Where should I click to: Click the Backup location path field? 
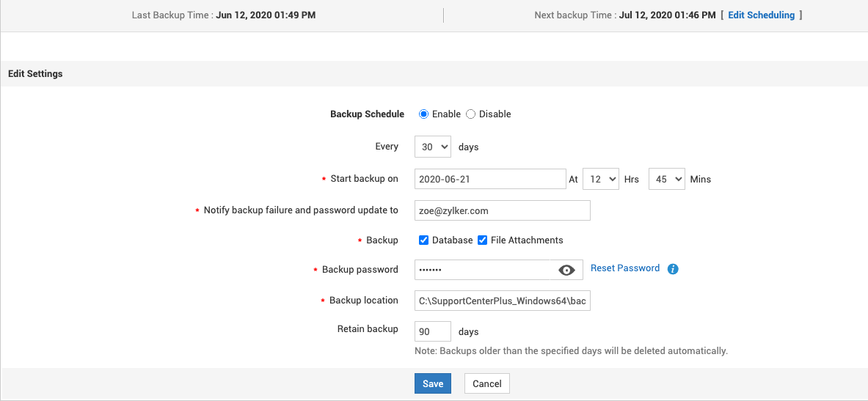coord(502,301)
